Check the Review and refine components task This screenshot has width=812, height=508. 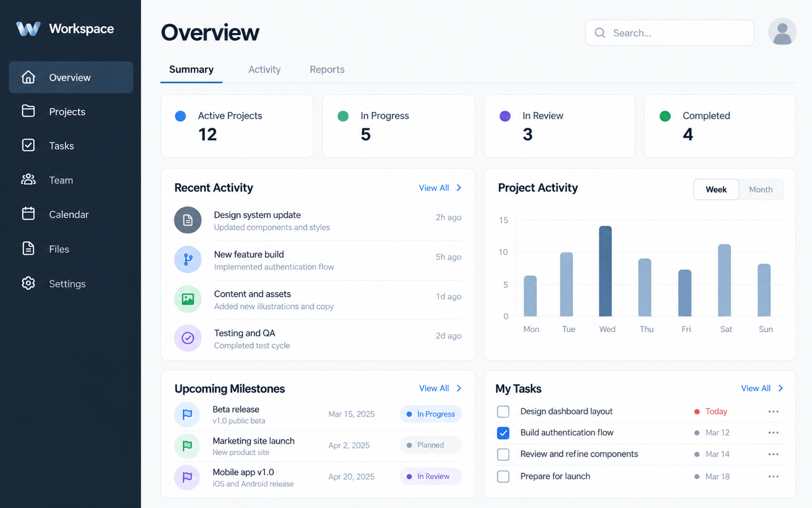click(x=503, y=454)
